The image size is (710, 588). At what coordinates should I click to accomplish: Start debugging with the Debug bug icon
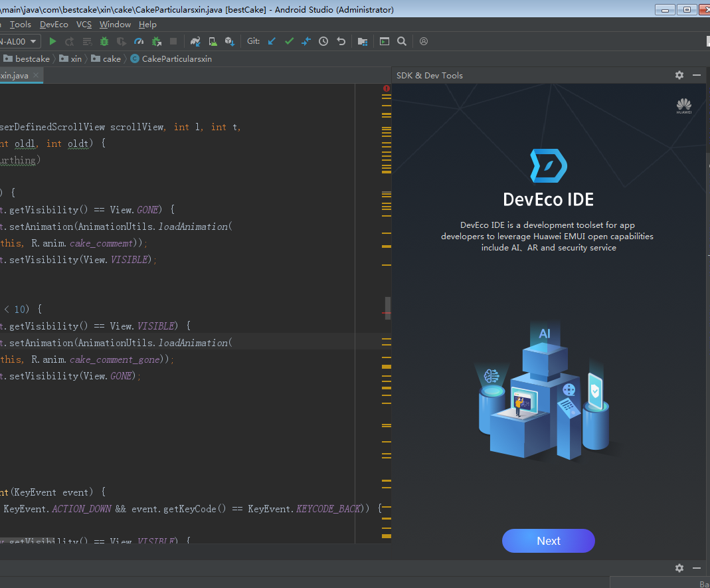[106, 41]
